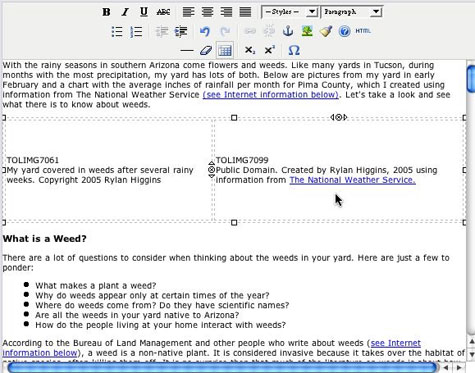475x373 pixels.
Task: Open HTML source editor
Action: point(363,31)
